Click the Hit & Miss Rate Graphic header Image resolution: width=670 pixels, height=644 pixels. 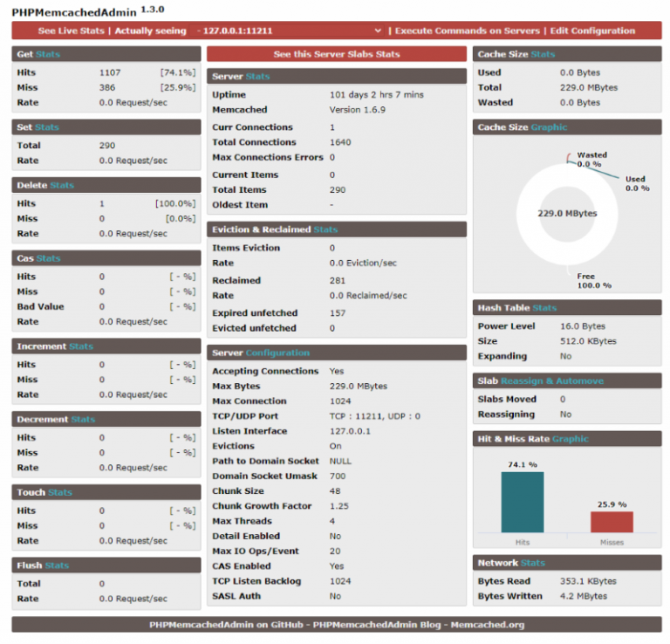pos(567,439)
